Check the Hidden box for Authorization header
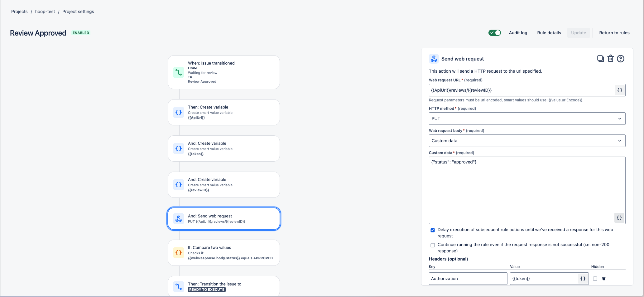This screenshot has height=297, width=644. (595, 279)
